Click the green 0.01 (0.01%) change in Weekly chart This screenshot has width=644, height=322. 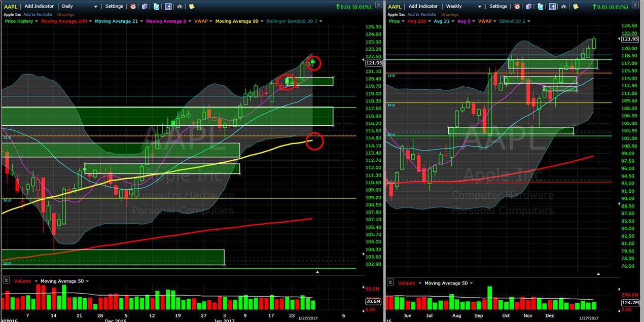tap(610, 7)
